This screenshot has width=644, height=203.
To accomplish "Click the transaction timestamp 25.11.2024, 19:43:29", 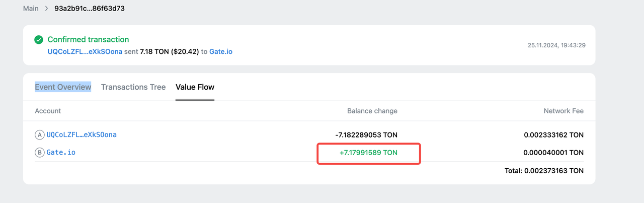I will pyautogui.click(x=556, y=45).
